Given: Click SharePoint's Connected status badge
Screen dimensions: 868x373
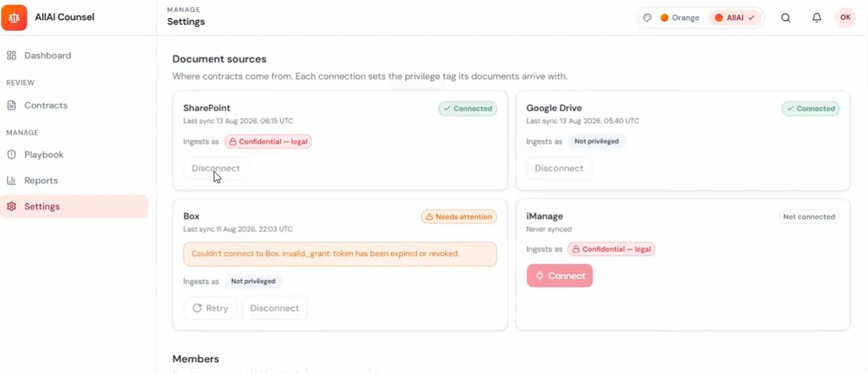Looking at the screenshot, I should pyautogui.click(x=468, y=108).
